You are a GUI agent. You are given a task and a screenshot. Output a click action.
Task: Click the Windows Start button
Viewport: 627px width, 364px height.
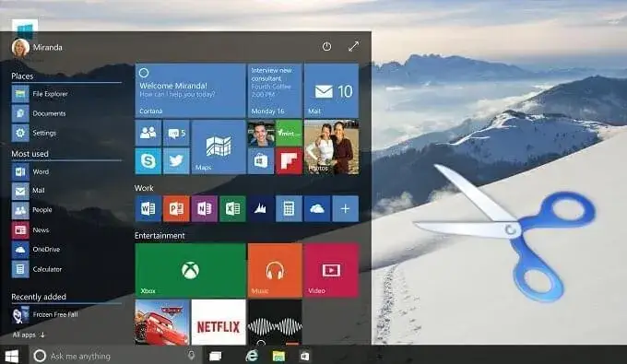click(x=12, y=356)
